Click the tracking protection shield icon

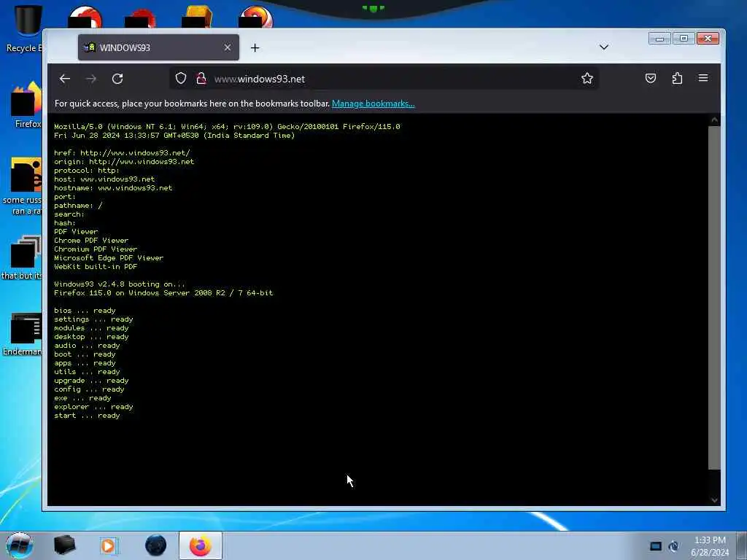(x=181, y=79)
